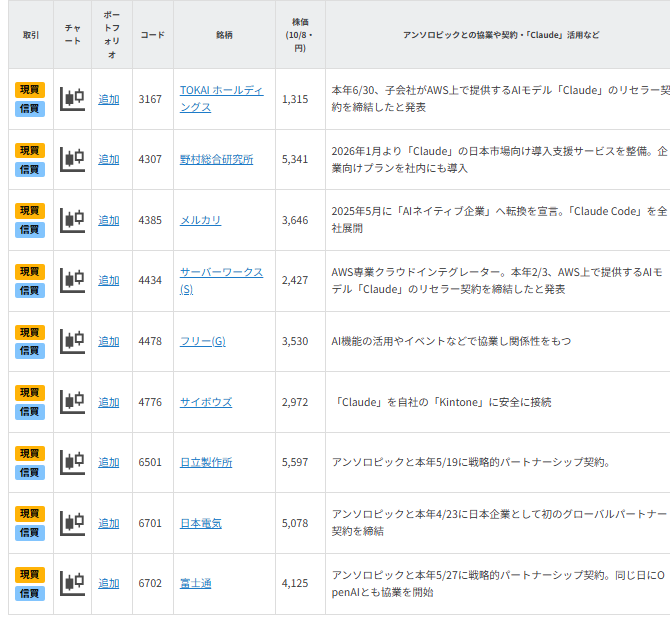The height and width of the screenshot is (626, 670).
Task: Click the 取引 column header
Action: click(31, 35)
